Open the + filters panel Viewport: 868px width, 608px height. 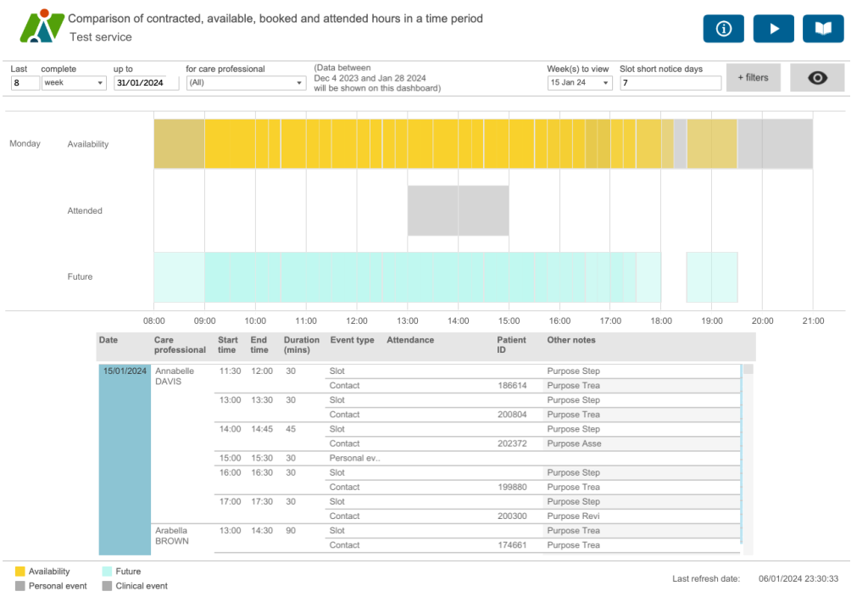[x=753, y=77]
